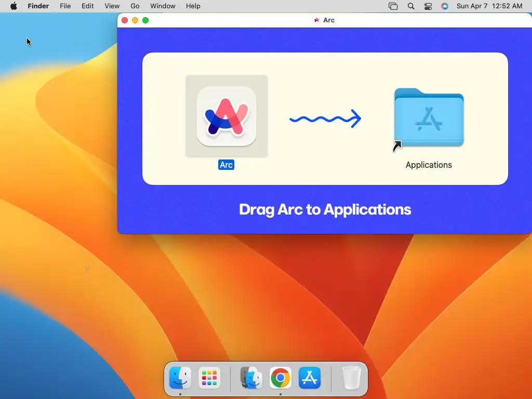Zoom the Arc window with green button
This screenshot has width=532, height=399.
pos(145,20)
